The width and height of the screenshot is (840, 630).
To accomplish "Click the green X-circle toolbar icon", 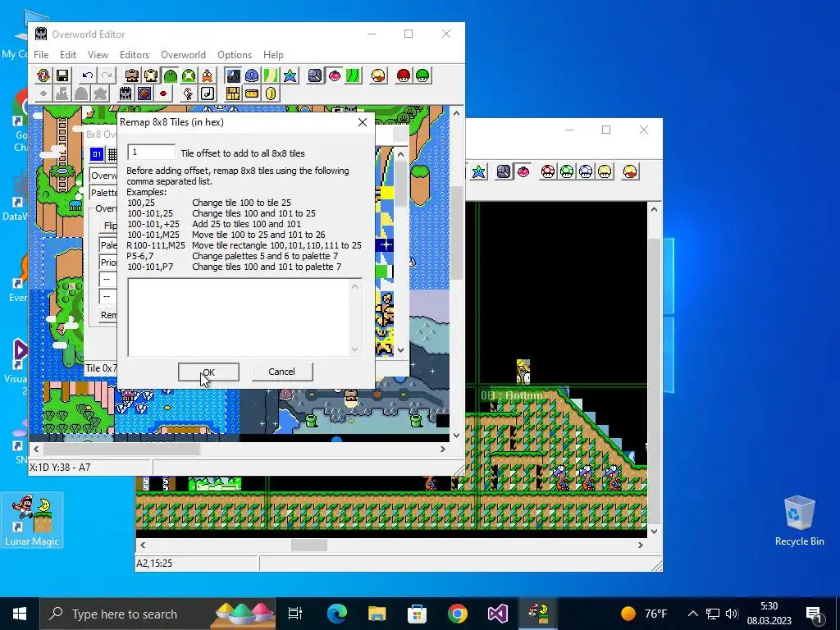I will tap(189, 75).
